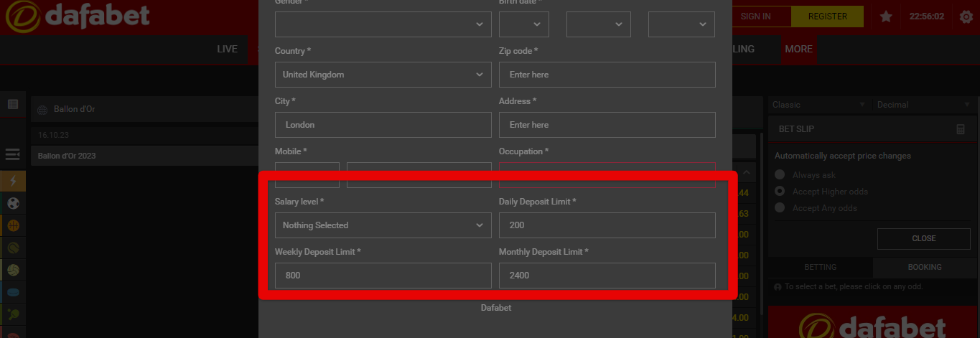Screen dimensions: 980x338
Task: Click the REGISTER button
Action: [x=827, y=17]
